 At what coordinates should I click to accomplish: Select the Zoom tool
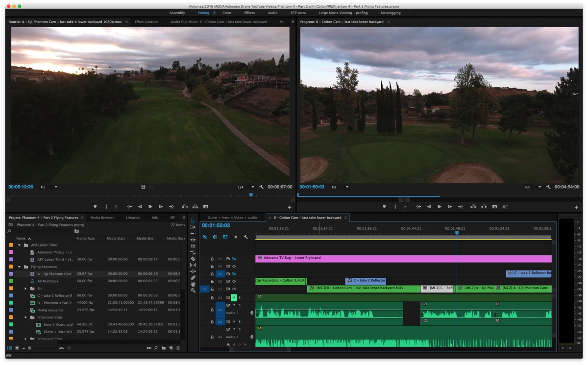click(x=193, y=291)
